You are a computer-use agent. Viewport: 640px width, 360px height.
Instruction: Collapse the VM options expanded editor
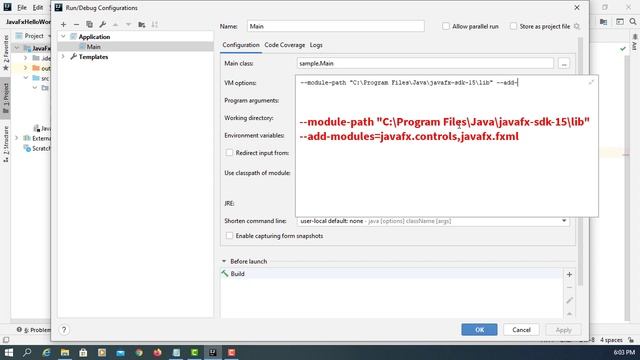point(591,82)
